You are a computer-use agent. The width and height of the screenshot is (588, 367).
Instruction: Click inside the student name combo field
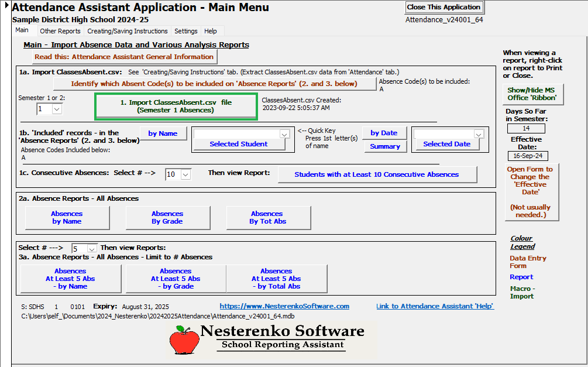[237, 135]
